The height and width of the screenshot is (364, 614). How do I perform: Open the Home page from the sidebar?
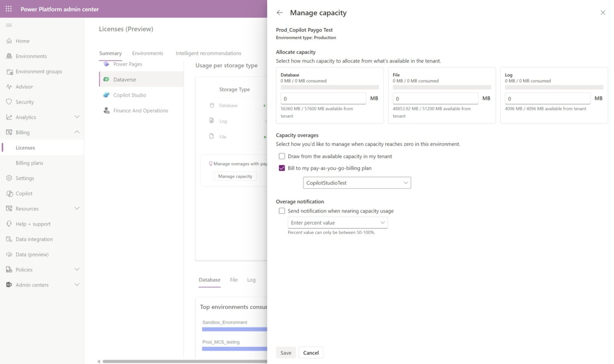click(x=22, y=41)
